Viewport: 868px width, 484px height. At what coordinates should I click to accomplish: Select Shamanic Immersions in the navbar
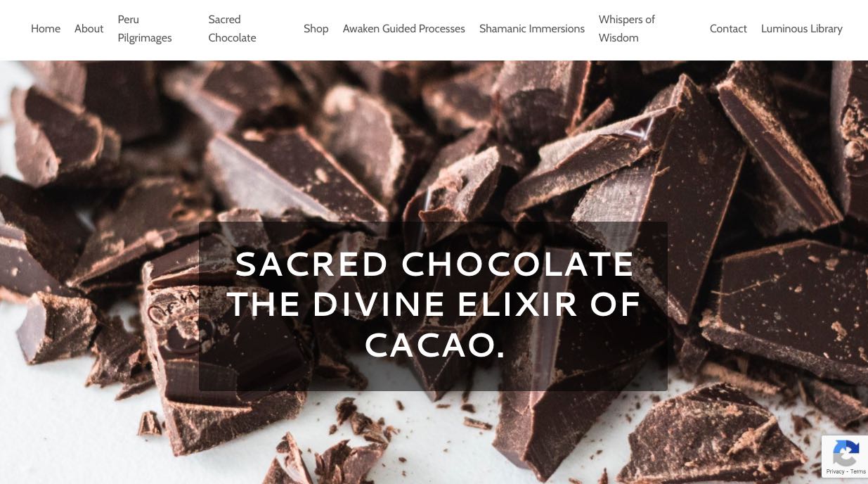pyautogui.click(x=532, y=29)
